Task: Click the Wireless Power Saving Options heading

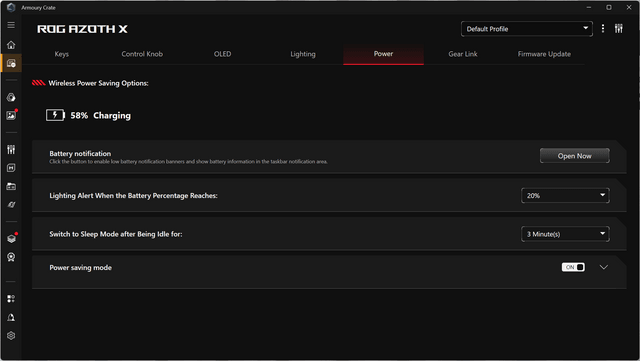Action: point(98,83)
